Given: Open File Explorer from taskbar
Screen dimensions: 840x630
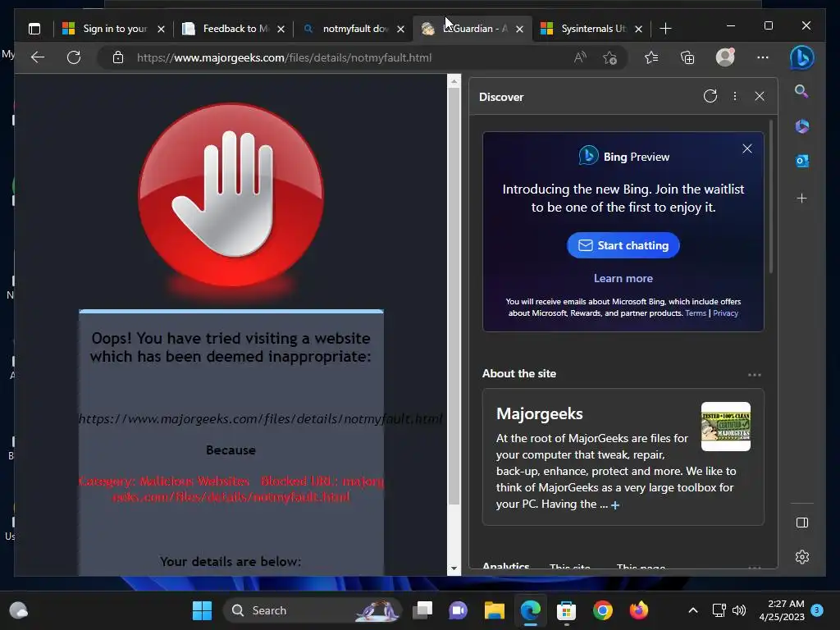Looking at the screenshot, I should point(495,610).
